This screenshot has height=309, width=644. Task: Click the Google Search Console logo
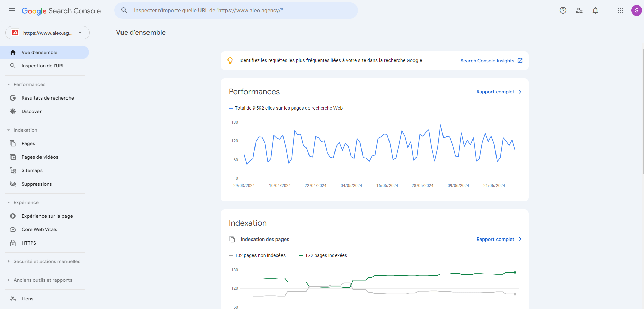tap(61, 11)
